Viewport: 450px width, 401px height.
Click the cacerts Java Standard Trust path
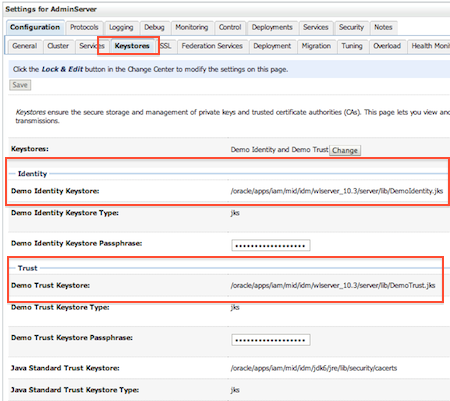click(x=314, y=368)
